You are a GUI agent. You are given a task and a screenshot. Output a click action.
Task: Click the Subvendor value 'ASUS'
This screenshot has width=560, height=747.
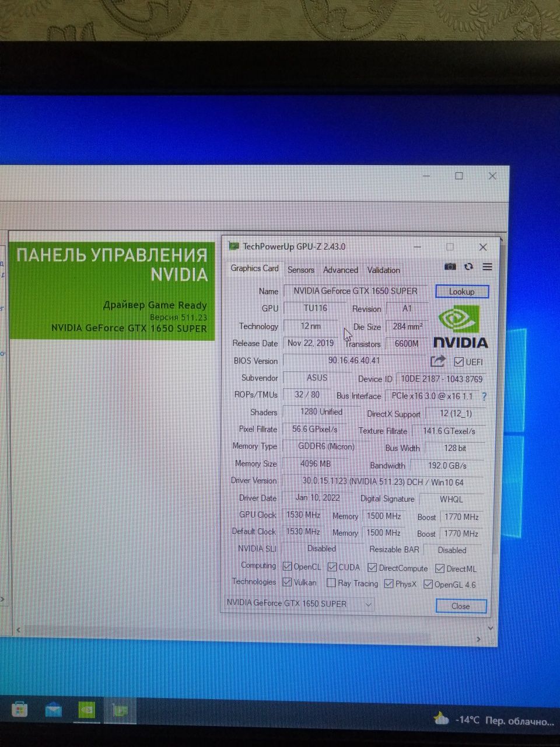coord(317,378)
